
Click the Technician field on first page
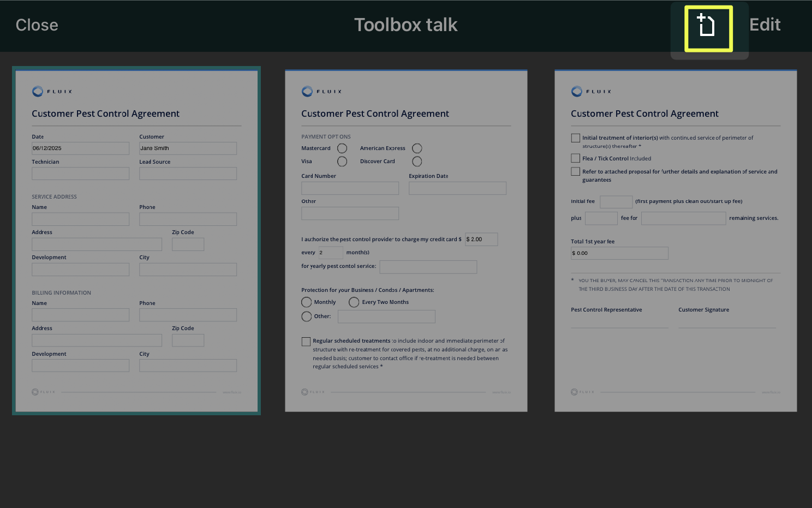coord(80,174)
